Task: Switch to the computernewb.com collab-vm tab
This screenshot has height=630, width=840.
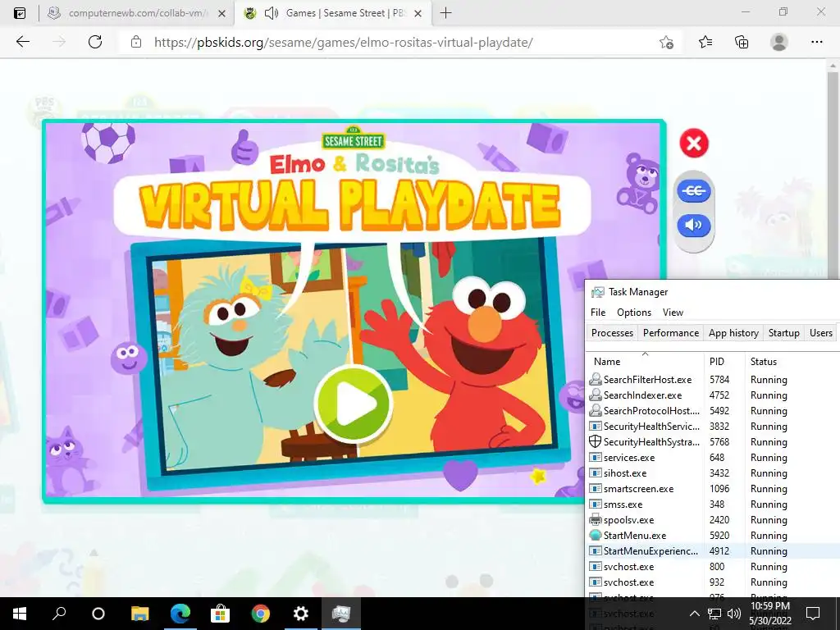Action: [137, 13]
